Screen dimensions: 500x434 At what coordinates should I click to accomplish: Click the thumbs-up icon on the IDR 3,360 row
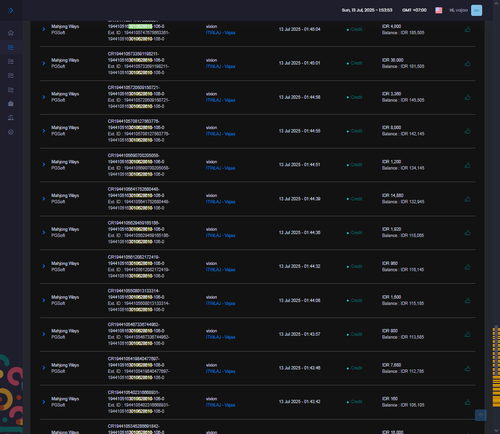point(468,97)
